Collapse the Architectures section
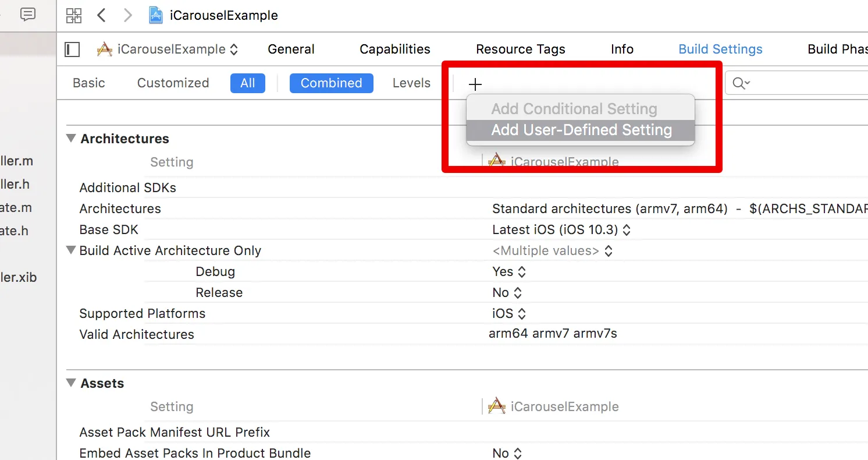 tap(71, 139)
